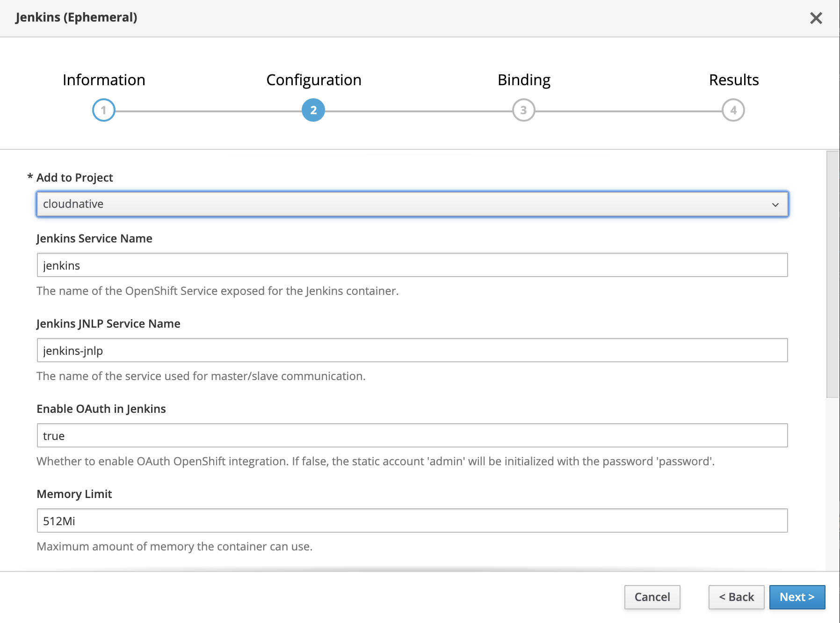Click the Maximum amount of memory help text

pyautogui.click(x=174, y=547)
